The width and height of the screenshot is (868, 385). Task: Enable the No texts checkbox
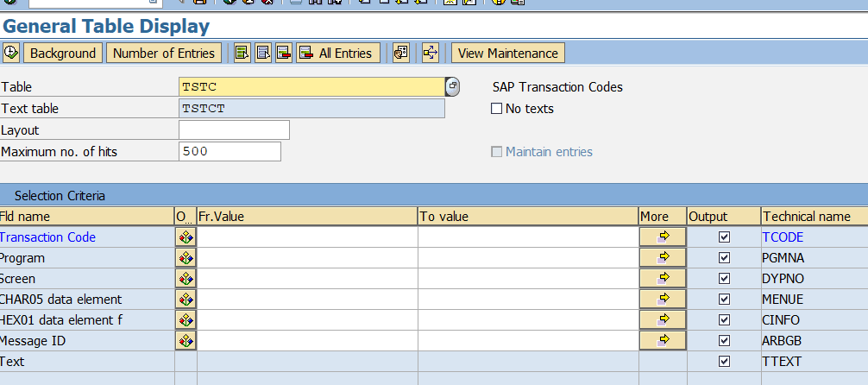[x=496, y=109]
